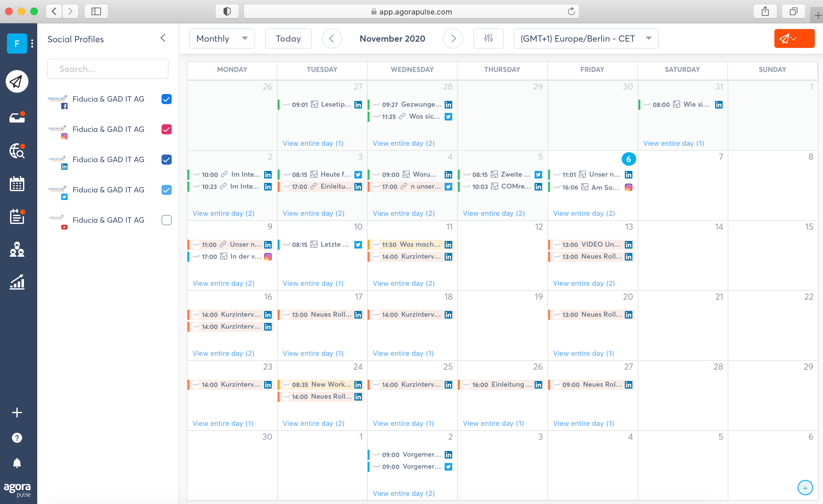Toggle Fiducia & GAD IT AG Instagram profile
This screenshot has height=504, width=823.
[x=166, y=129]
